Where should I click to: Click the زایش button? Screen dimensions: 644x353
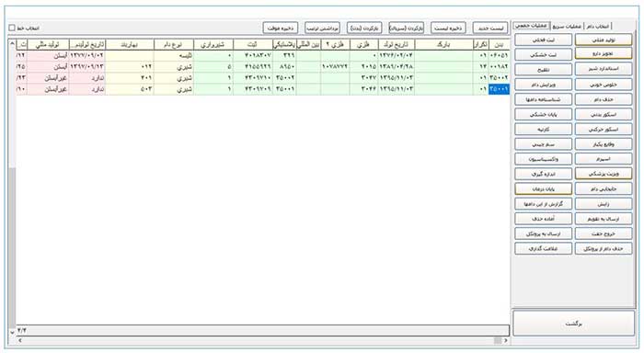click(604, 203)
